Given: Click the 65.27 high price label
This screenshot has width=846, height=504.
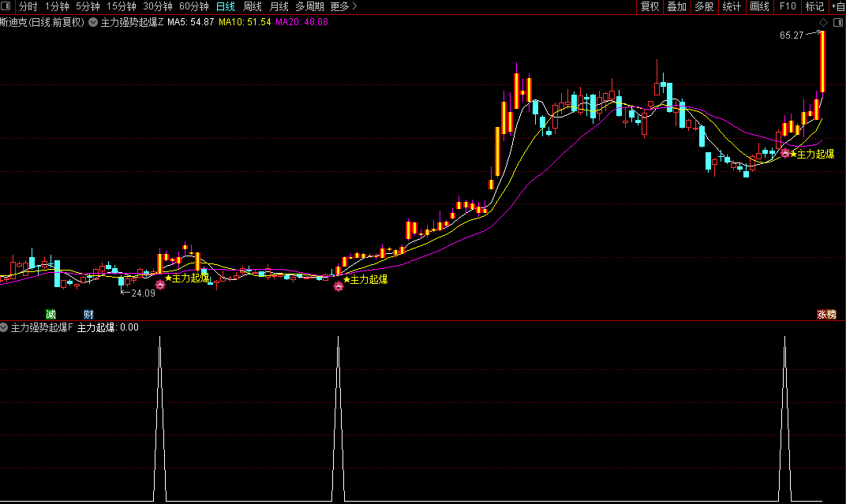Looking at the screenshot, I should [x=792, y=35].
